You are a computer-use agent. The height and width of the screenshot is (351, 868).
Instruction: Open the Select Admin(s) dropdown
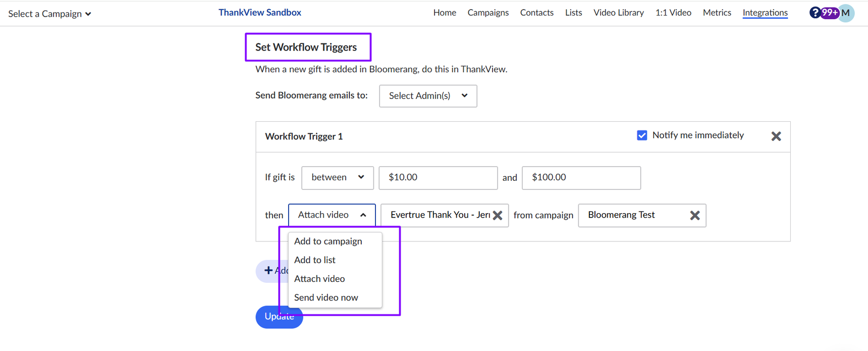click(x=428, y=96)
